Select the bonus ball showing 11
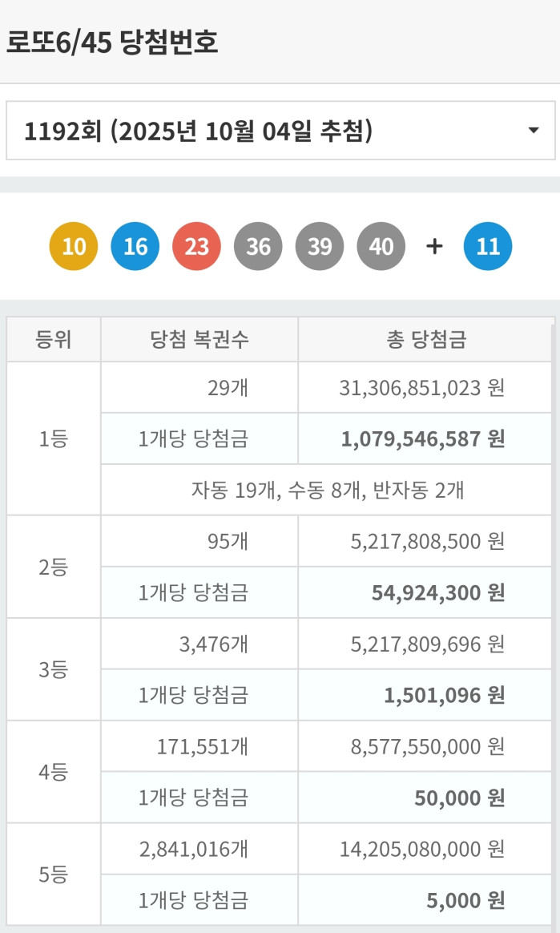This screenshot has width=560, height=933. click(x=489, y=246)
